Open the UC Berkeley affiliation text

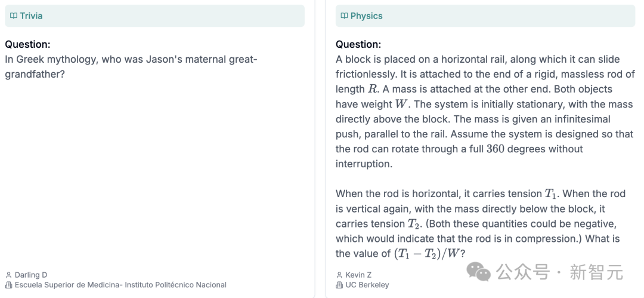point(367,285)
